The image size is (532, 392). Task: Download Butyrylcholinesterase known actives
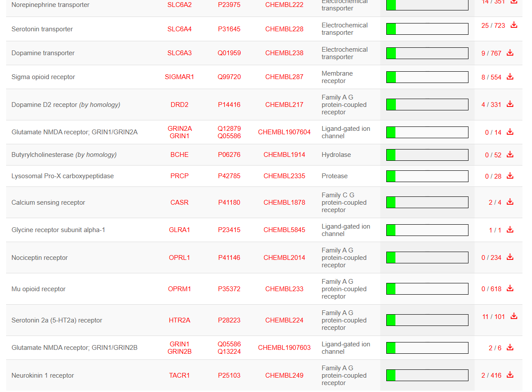510,155
